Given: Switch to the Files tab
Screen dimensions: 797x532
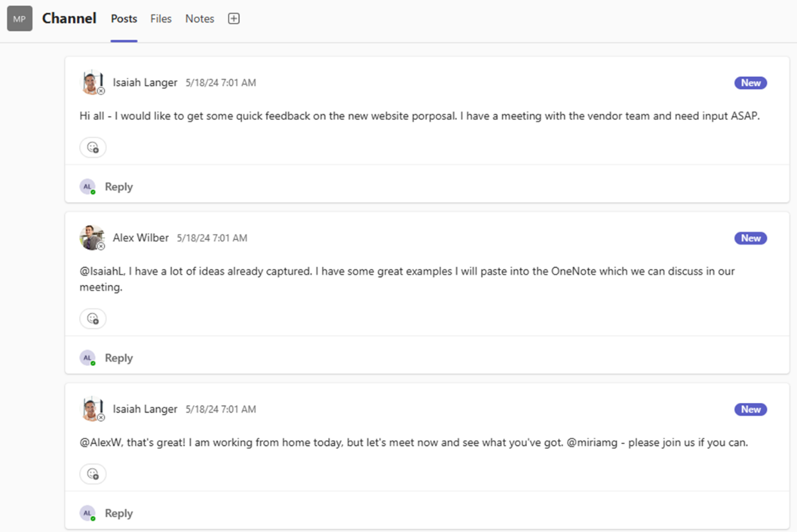Looking at the screenshot, I should click(160, 19).
